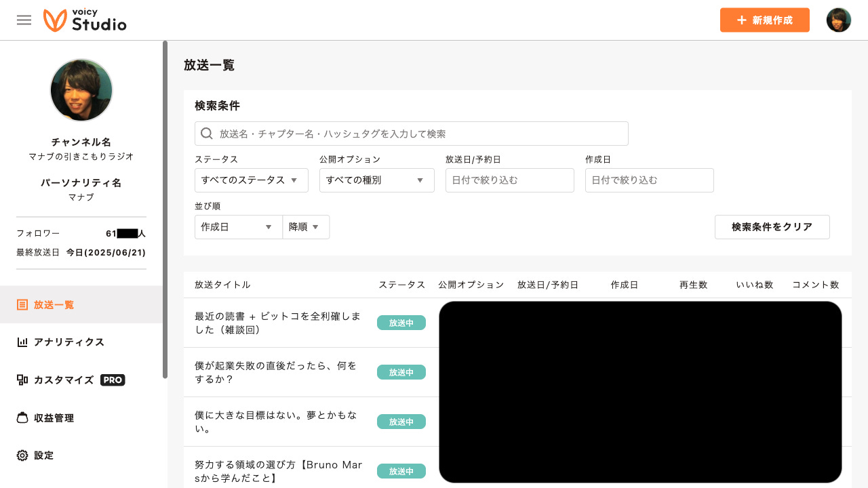Focus the broadcast name search field

412,134
